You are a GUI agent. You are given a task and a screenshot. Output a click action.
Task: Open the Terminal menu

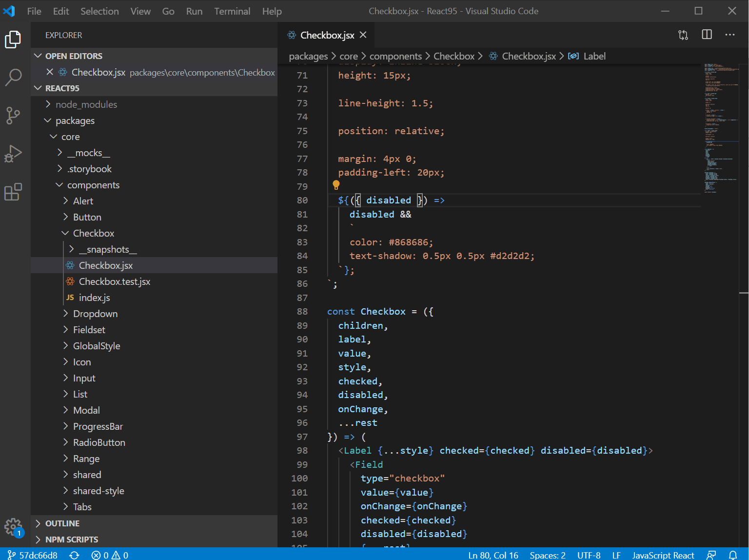tap(232, 11)
